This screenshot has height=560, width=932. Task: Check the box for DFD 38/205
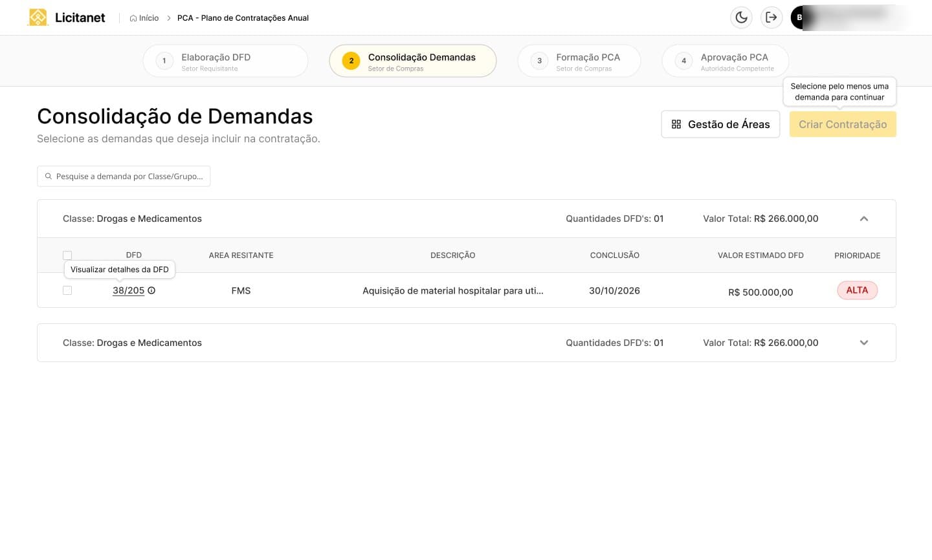coord(67,290)
